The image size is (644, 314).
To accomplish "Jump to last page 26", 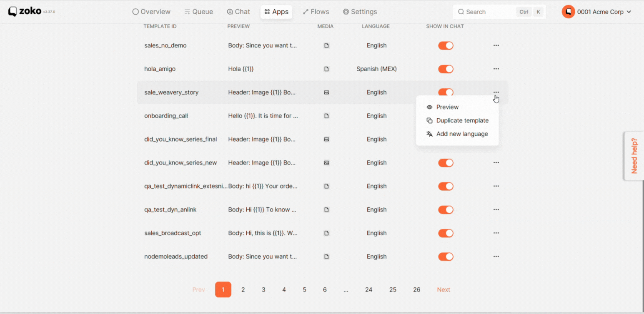I will pos(416,289).
